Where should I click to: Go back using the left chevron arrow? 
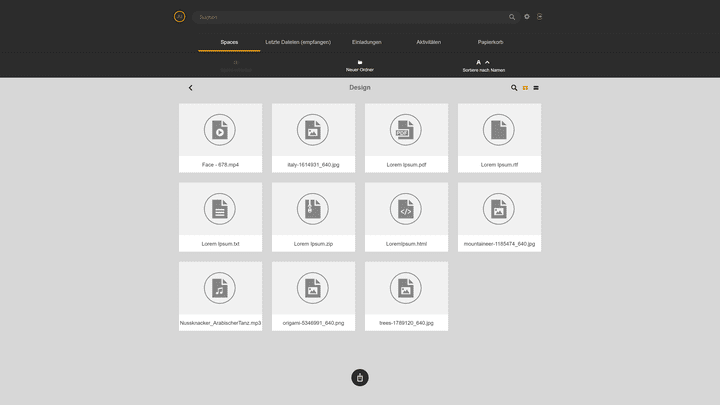click(x=191, y=88)
